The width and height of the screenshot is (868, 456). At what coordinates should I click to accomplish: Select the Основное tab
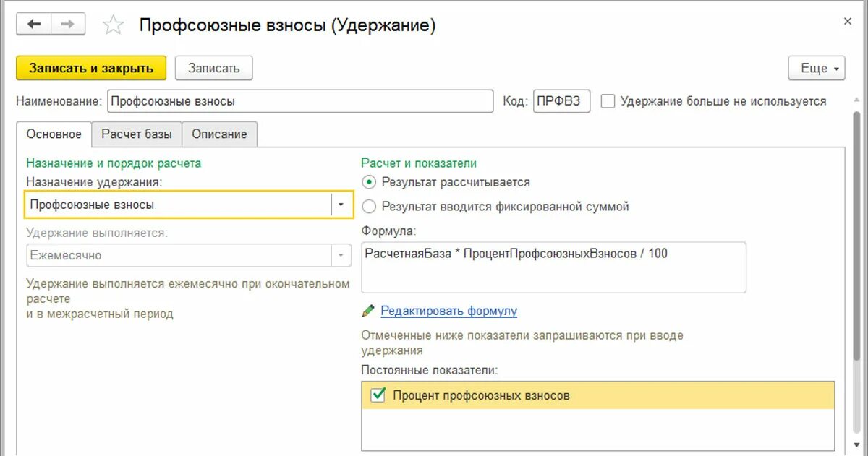click(54, 134)
